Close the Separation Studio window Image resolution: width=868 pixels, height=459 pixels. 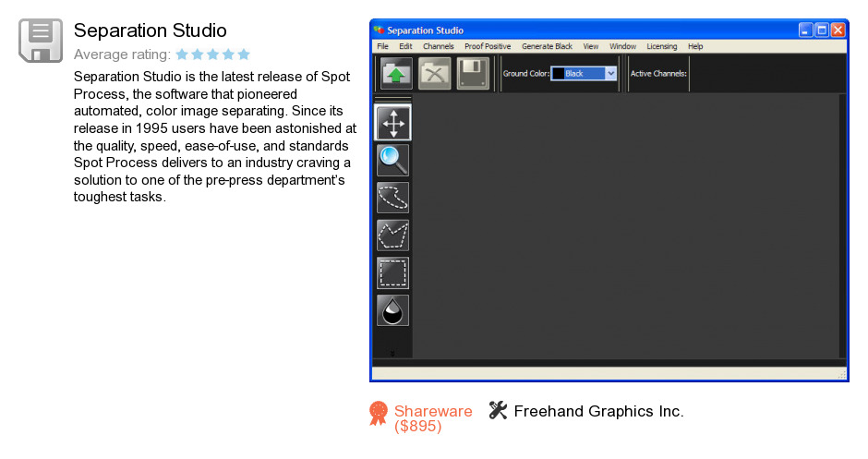tap(838, 30)
